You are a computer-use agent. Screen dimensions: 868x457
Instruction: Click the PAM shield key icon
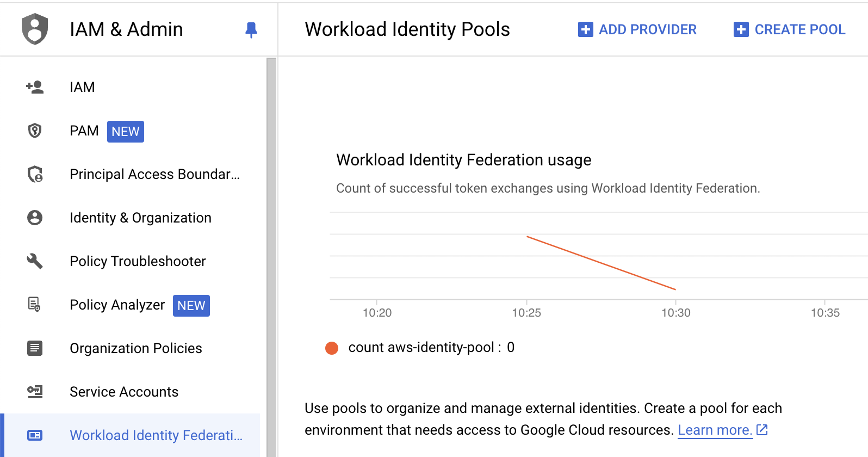[x=35, y=131]
